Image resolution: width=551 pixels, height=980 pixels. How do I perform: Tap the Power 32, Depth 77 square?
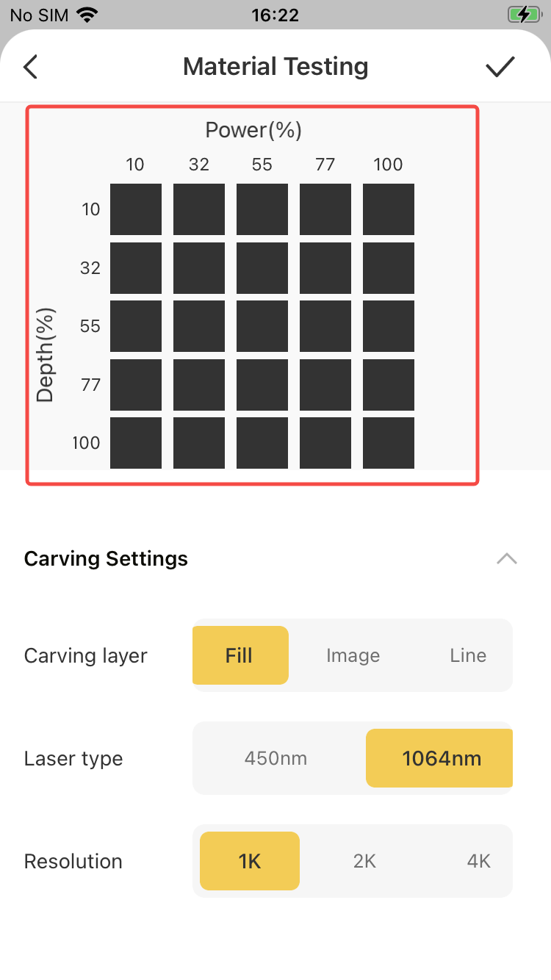(199, 384)
